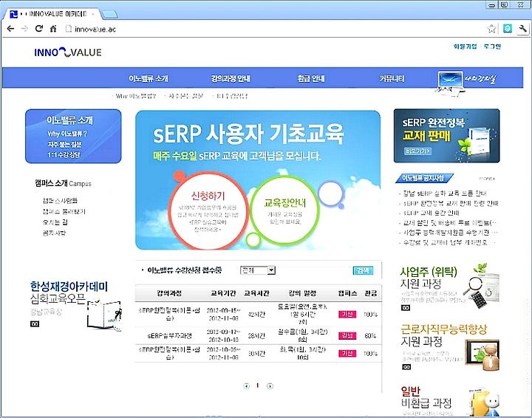Click the '근로자직무능력향상 지원 과정' heading
Screen dimensions: 532x418
444,335
